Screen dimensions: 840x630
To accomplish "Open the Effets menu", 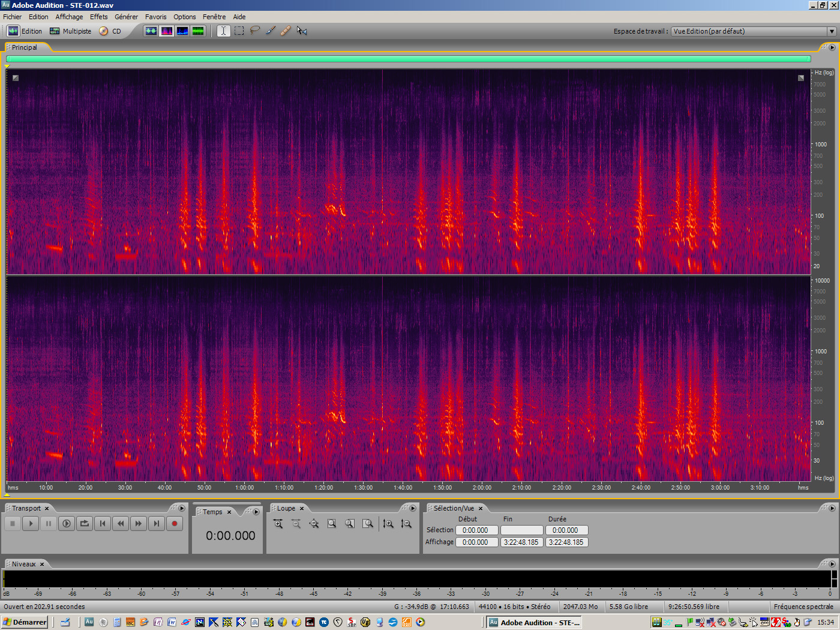I will [98, 16].
